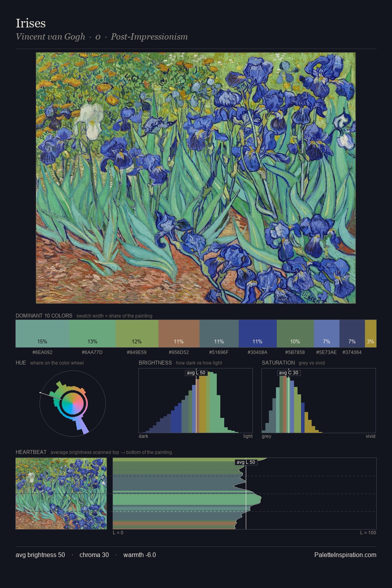Screen dimensions: 392x588
Task: Click the hue color wheel chart
Action: pyautogui.click(x=73, y=403)
